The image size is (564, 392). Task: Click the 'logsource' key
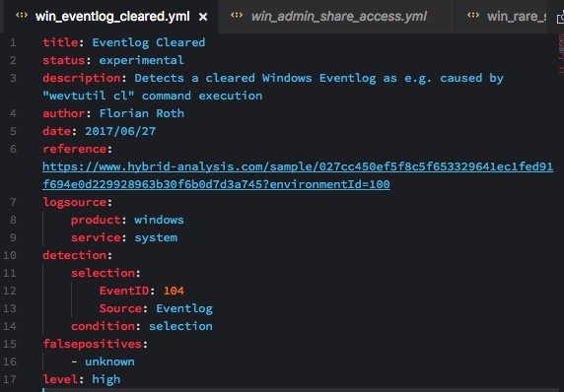[75, 202]
